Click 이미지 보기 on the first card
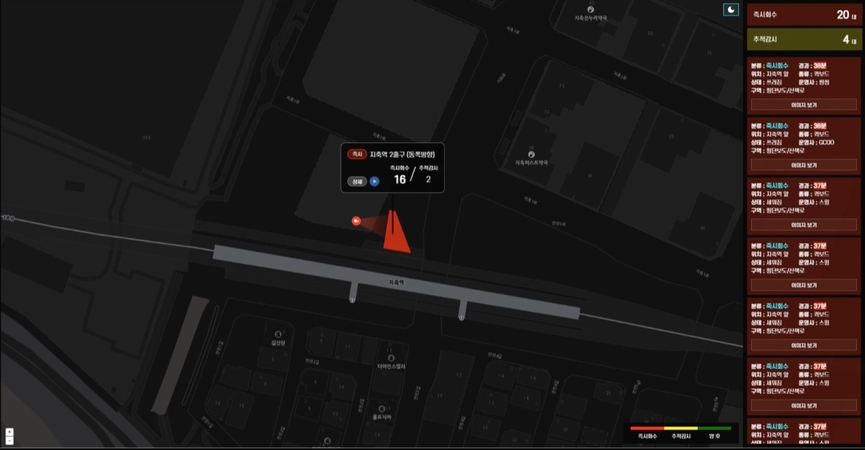 click(x=803, y=105)
